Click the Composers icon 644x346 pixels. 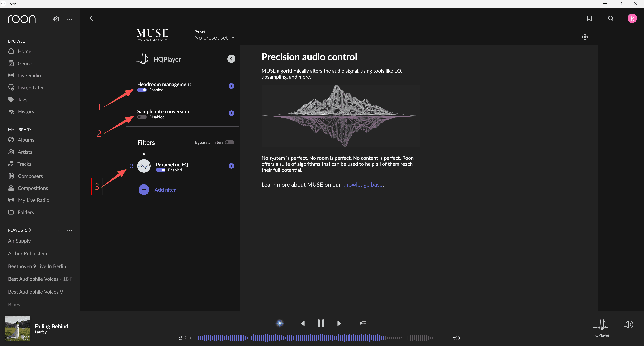[11, 176]
